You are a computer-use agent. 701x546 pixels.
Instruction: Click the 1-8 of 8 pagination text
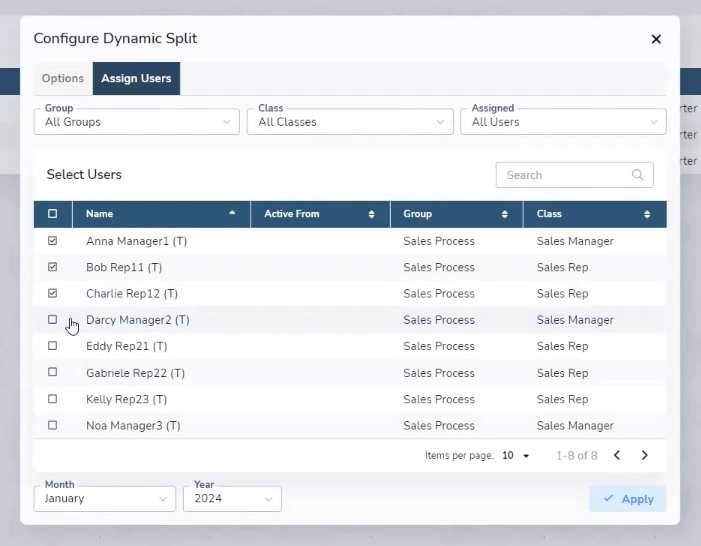(x=576, y=456)
